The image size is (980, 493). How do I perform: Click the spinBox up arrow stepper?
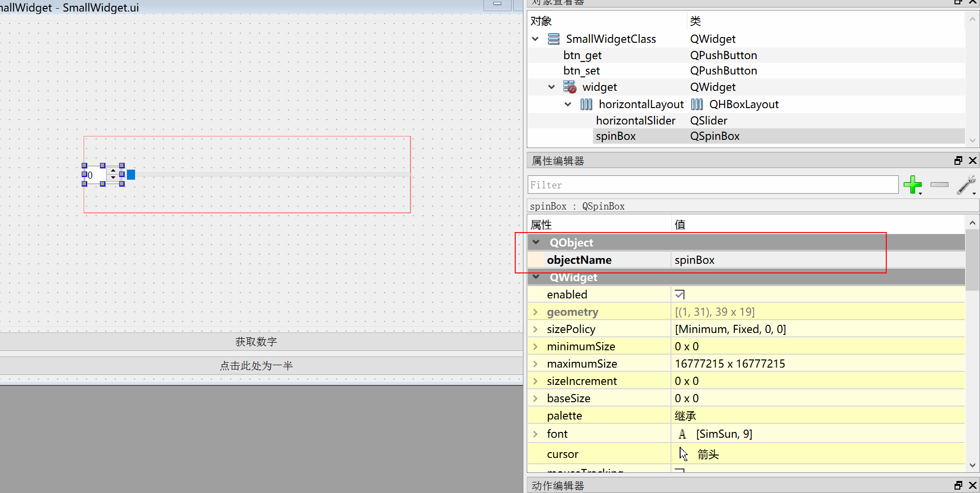pos(113,171)
